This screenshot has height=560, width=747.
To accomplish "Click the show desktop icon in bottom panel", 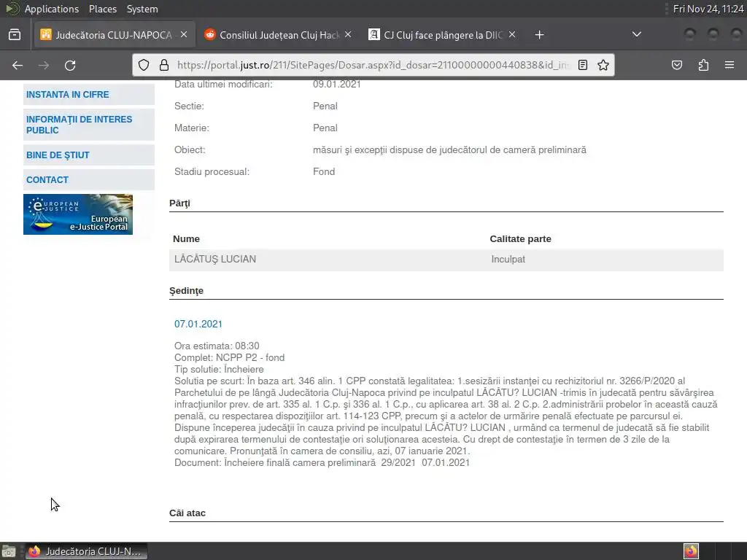I will pyautogui.click(x=9, y=551).
